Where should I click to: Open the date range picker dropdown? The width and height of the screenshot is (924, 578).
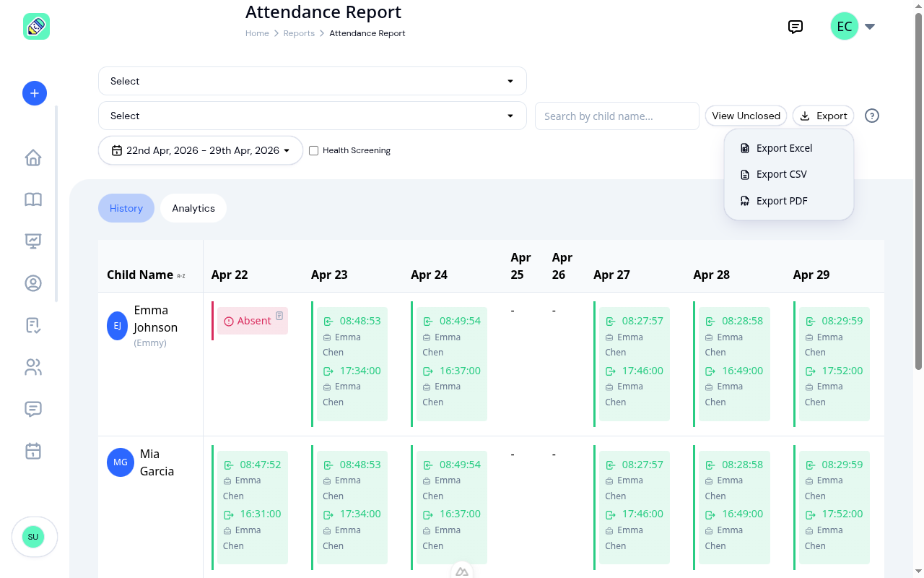(x=201, y=150)
